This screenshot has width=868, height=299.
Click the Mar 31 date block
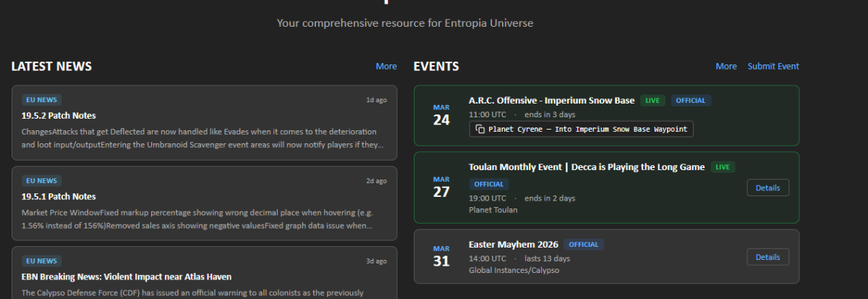[x=441, y=257]
